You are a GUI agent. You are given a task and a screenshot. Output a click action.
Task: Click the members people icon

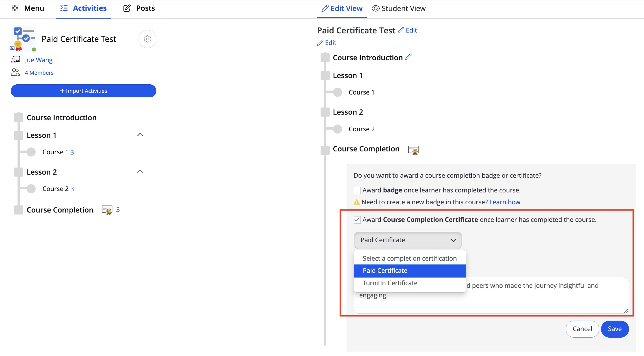point(15,73)
